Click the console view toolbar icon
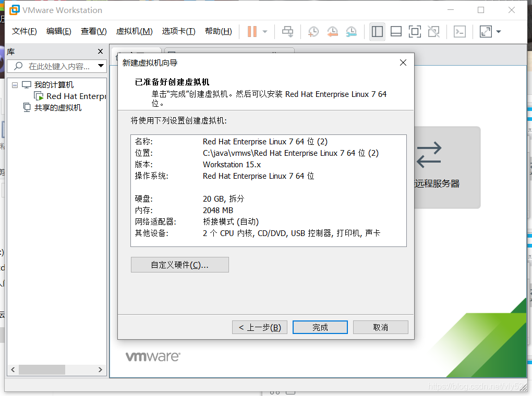 [x=460, y=32]
